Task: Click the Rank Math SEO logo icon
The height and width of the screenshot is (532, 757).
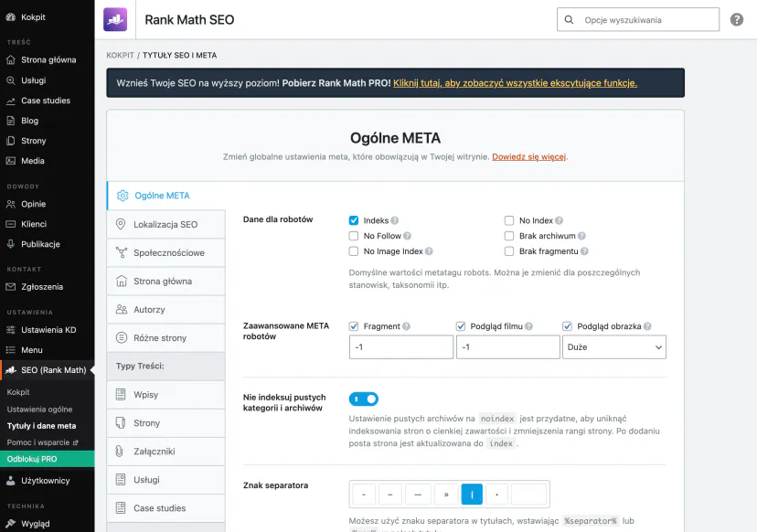Action: coord(115,19)
